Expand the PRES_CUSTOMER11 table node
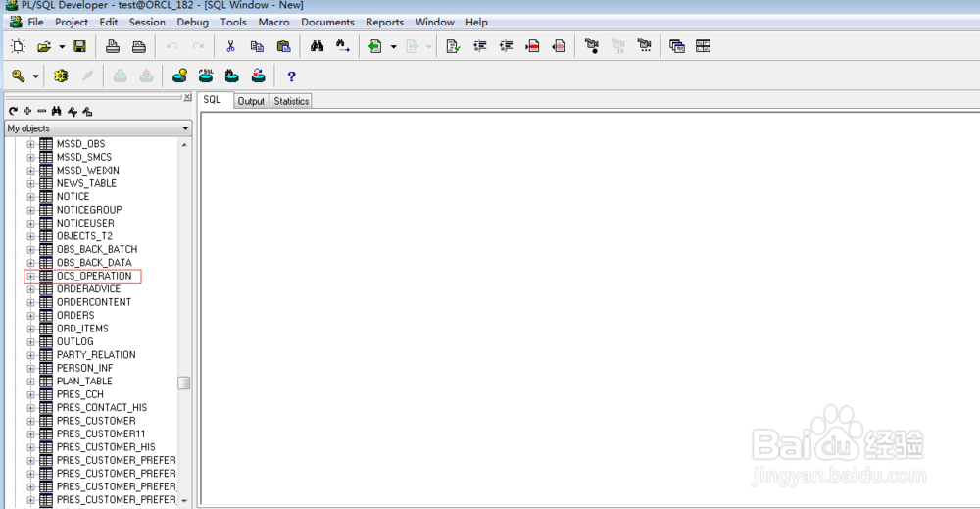980x509 pixels. pos(30,433)
